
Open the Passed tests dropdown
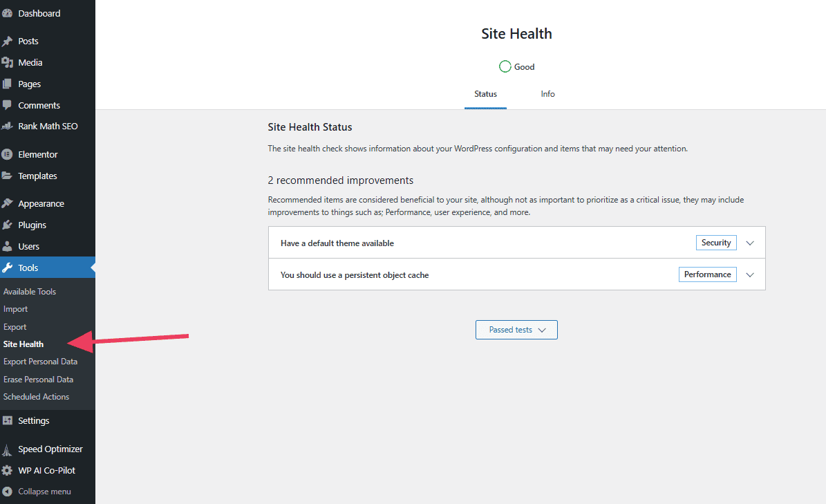516,330
